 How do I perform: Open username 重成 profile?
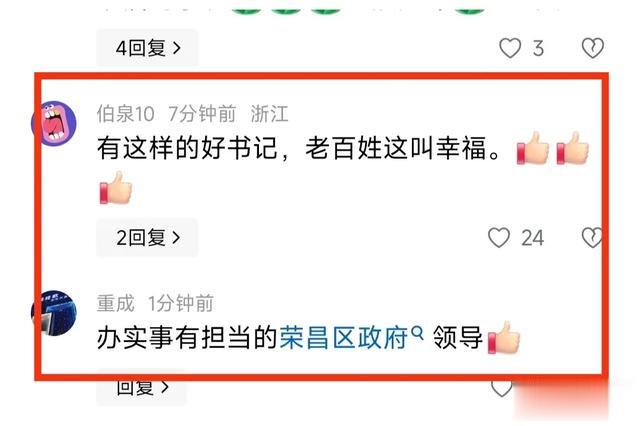[116, 303]
